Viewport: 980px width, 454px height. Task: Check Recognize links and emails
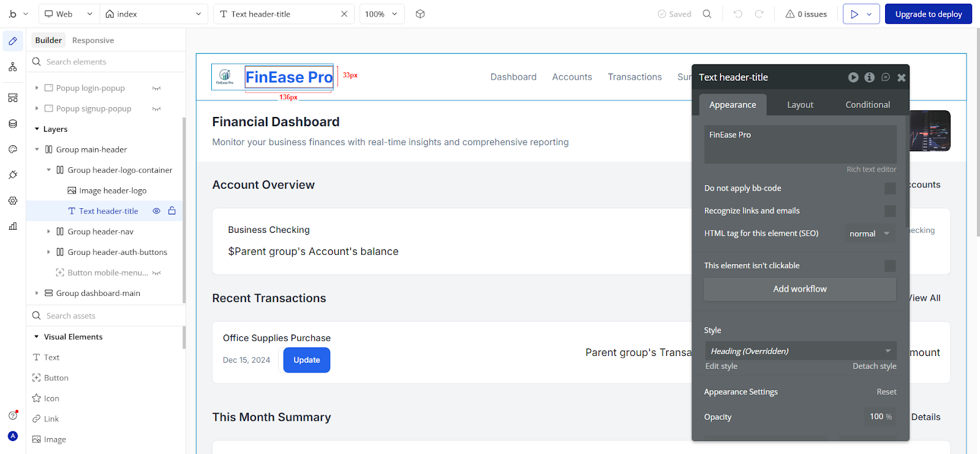pyautogui.click(x=890, y=211)
